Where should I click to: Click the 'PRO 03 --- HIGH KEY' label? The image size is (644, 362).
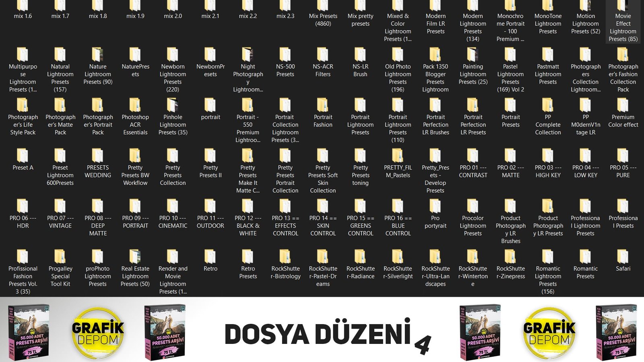(548, 171)
